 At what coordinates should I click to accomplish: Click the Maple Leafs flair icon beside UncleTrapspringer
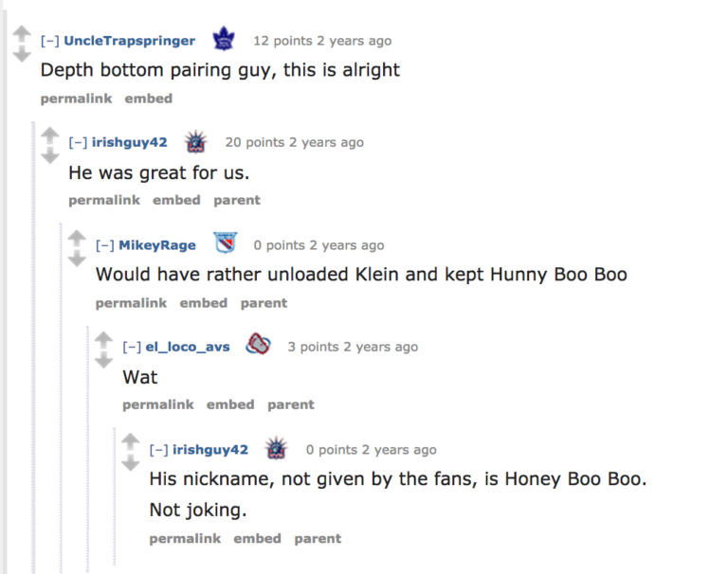click(224, 40)
